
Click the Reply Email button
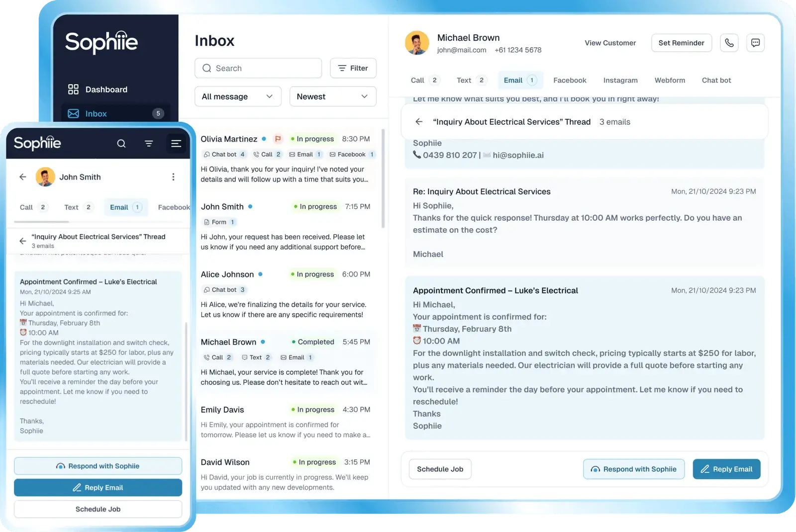pos(726,469)
